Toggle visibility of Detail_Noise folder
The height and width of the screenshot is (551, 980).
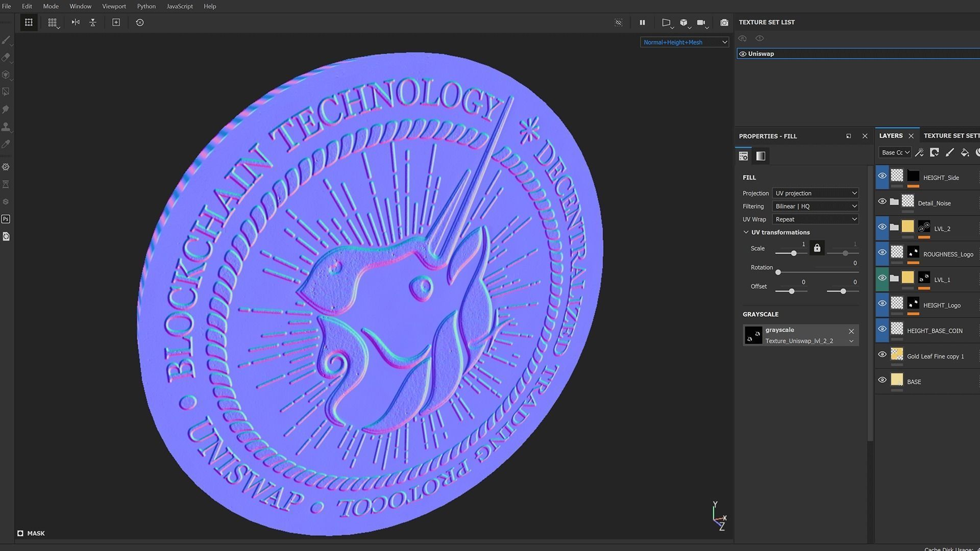882,202
